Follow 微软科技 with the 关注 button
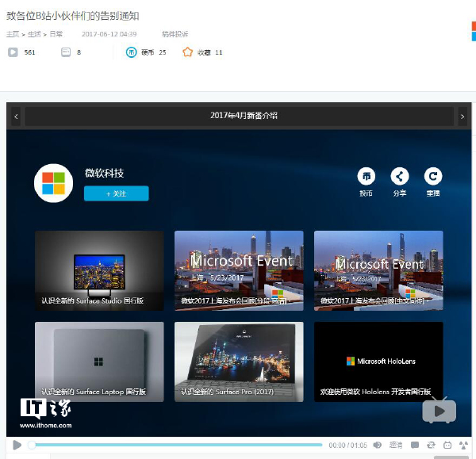This screenshot has width=476, height=459. (117, 193)
